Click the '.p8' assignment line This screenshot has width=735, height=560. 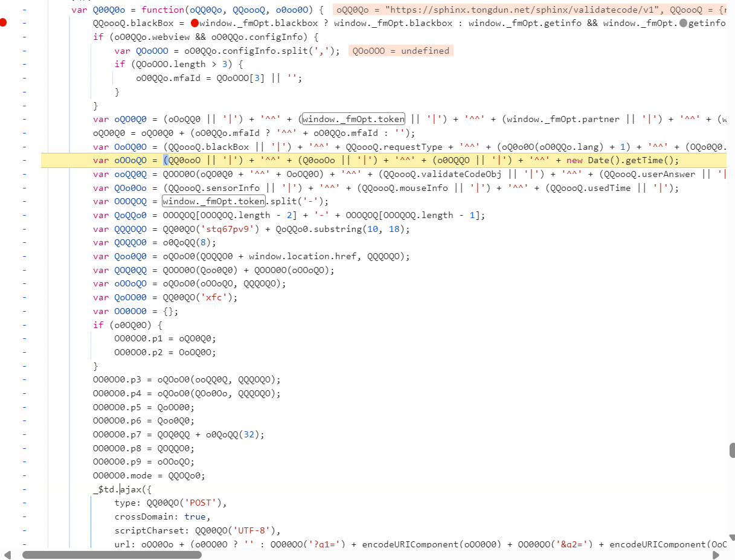point(144,448)
